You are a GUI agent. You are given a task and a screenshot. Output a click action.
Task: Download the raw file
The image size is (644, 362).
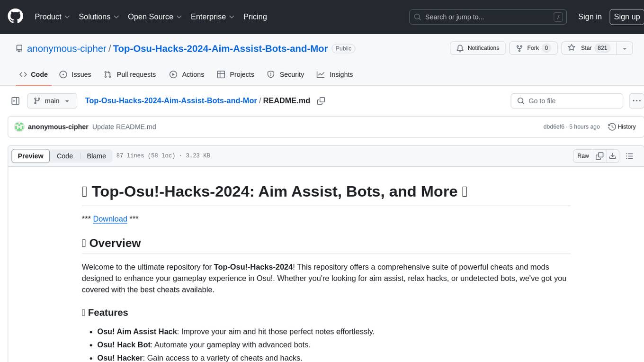point(613,156)
